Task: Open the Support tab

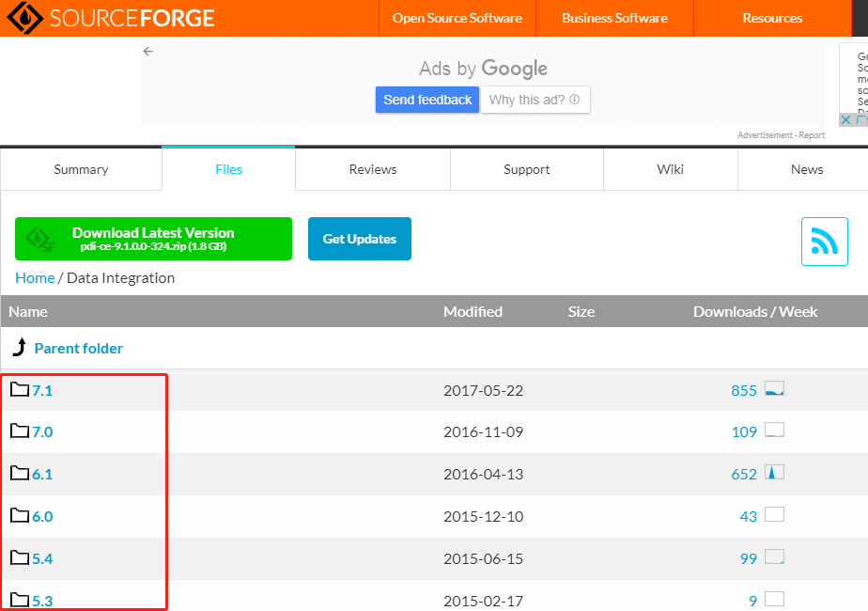Action: pyautogui.click(x=526, y=169)
